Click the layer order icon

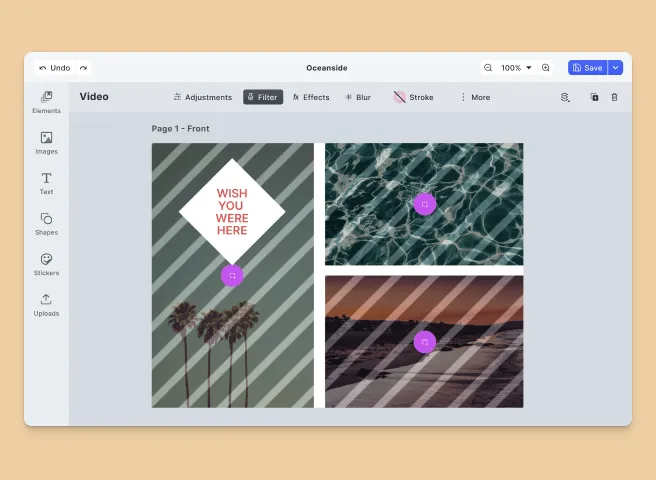(x=565, y=97)
